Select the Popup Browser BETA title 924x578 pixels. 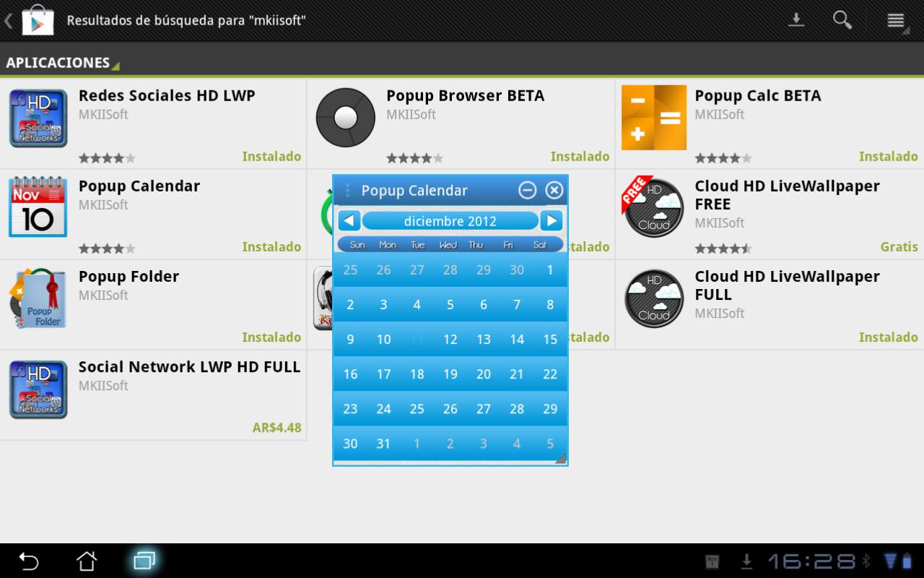click(x=466, y=95)
